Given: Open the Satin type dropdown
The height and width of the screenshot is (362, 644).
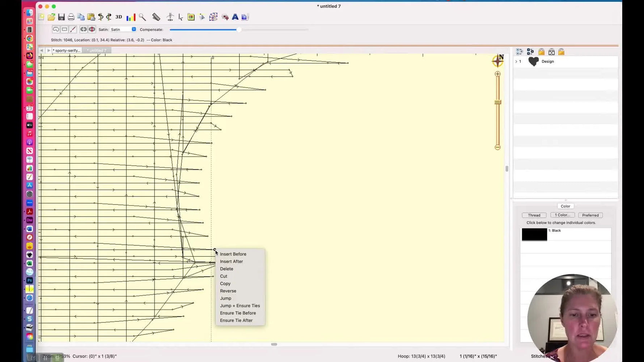Looking at the screenshot, I should pos(123,29).
